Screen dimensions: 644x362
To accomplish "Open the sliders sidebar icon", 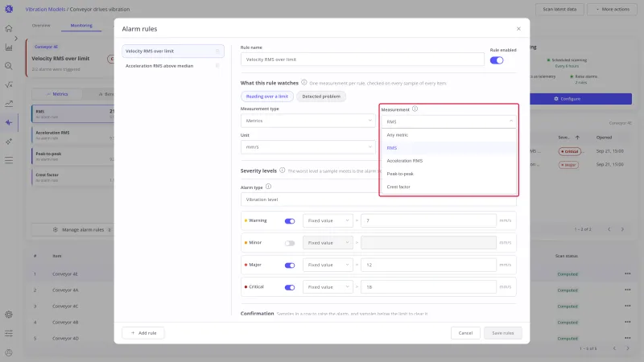I will pos(9,333).
